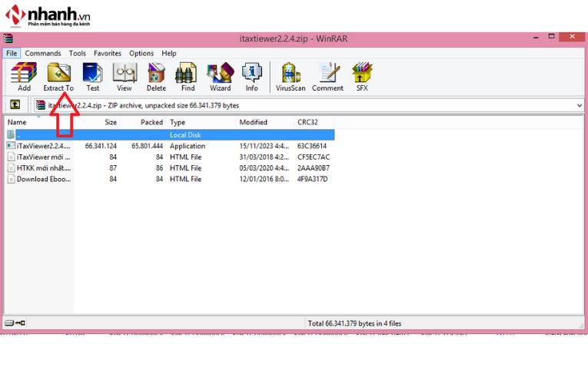Open the Favorites menu
This screenshot has height=367, width=588.
click(x=108, y=53)
